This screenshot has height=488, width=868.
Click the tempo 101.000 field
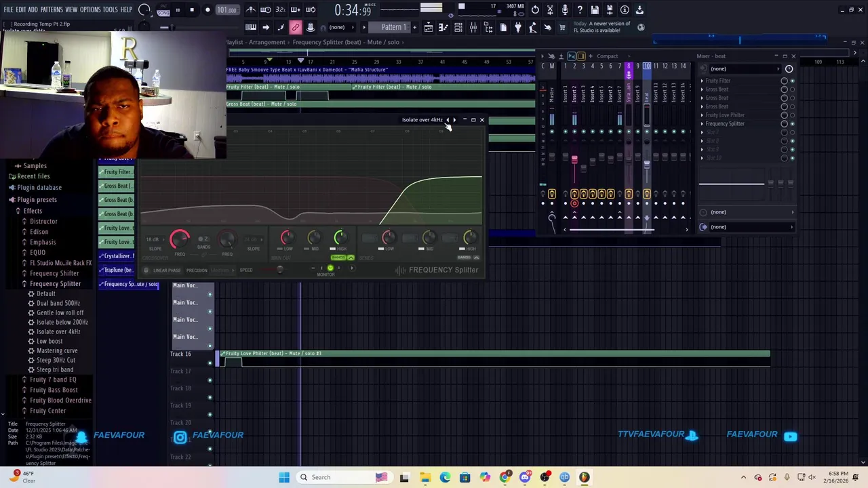(x=226, y=10)
